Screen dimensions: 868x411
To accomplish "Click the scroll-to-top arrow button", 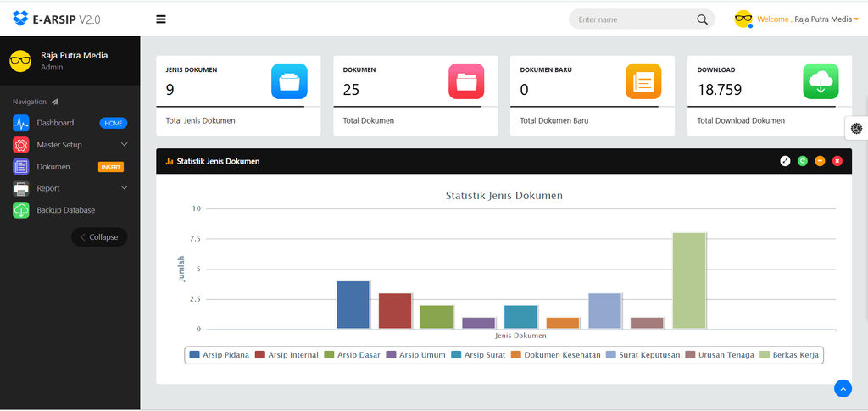I will 843,388.
